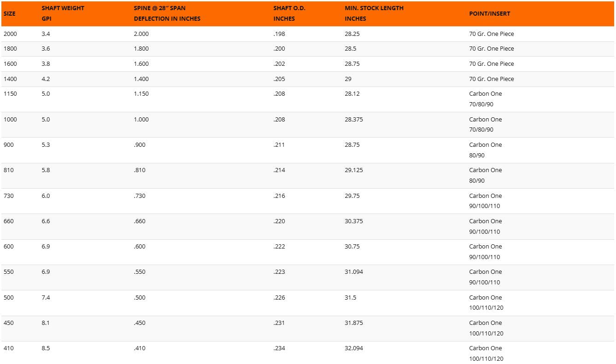Click the 3.6 shaft weight value
This screenshot has height=364, width=616.
[x=46, y=49]
